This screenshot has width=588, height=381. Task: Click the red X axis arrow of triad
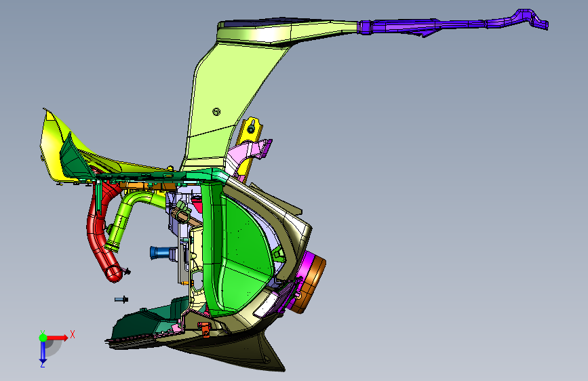(57, 338)
